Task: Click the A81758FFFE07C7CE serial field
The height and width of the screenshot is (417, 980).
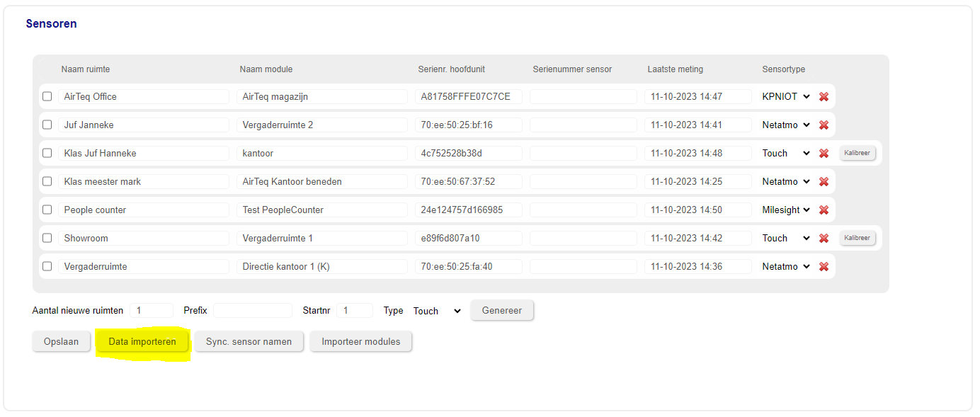Action: (469, 96)
